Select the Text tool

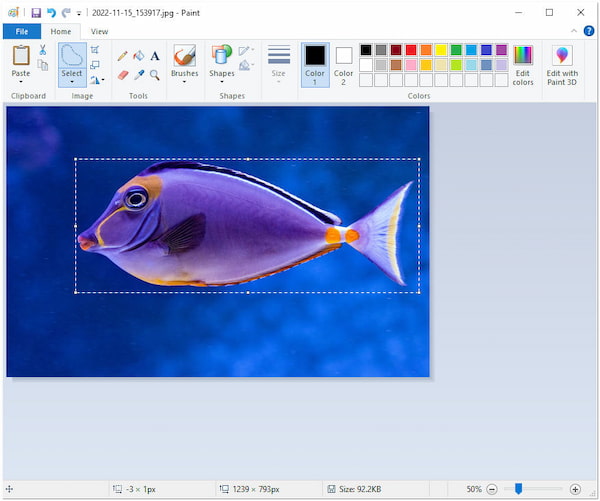[155, 56]
